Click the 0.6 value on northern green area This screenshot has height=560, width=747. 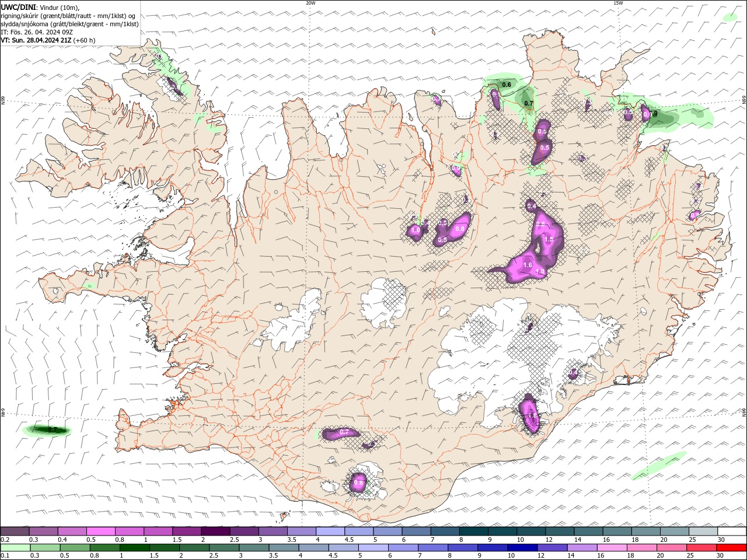(x=507, y=85)
